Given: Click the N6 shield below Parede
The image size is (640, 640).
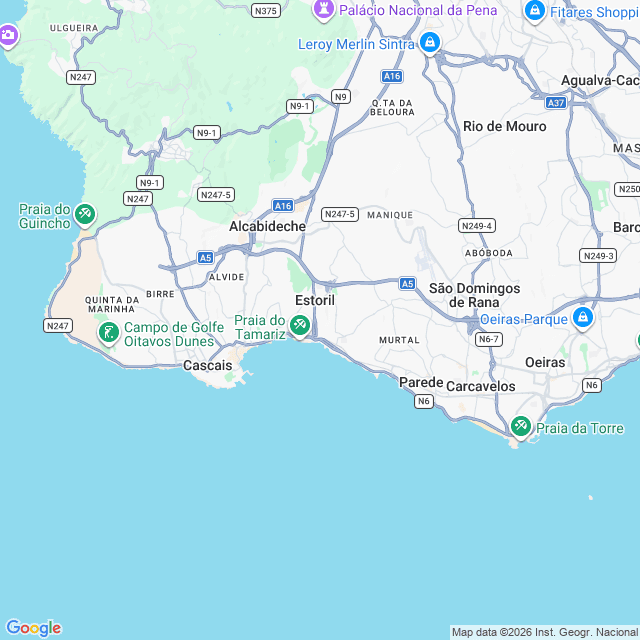Looking at the screenshot, I should [x=424, y=401].
